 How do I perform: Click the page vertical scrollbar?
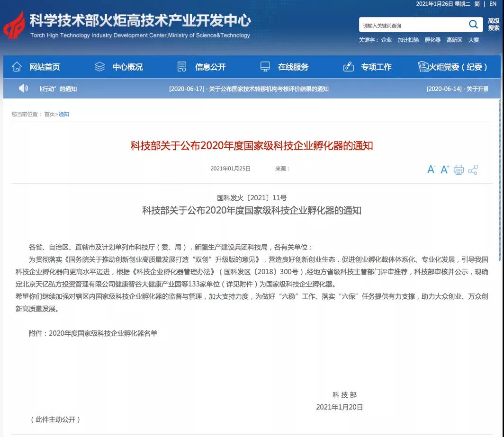point(500,180)
